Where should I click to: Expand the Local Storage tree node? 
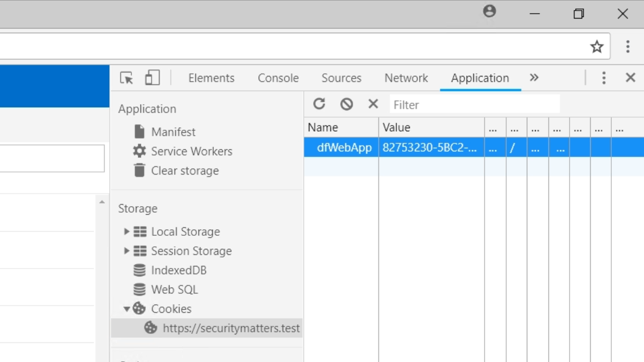[x=127, y=232]
